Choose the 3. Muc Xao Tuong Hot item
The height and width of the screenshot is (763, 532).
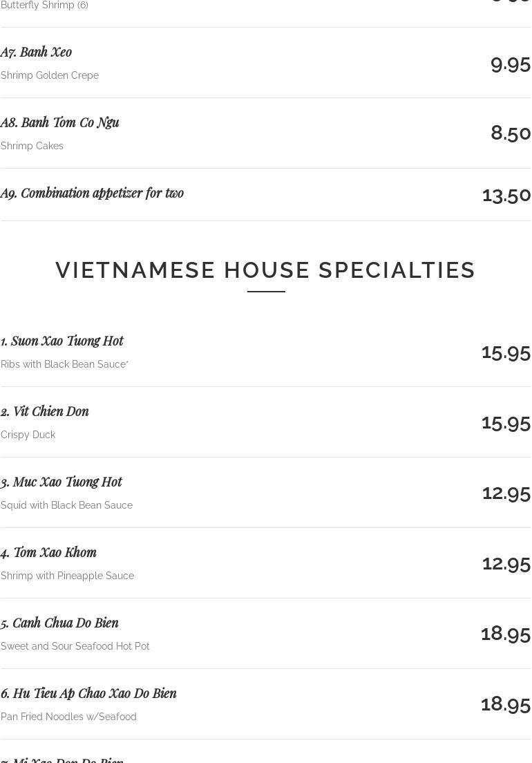point(61,482)
